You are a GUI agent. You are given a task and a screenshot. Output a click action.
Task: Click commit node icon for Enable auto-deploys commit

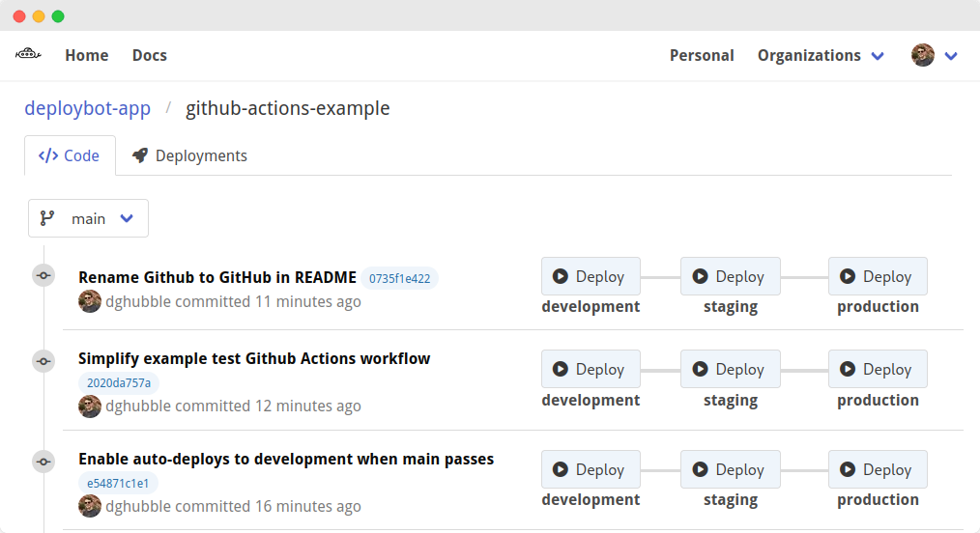pyautogui.click(x=43, y=462)
